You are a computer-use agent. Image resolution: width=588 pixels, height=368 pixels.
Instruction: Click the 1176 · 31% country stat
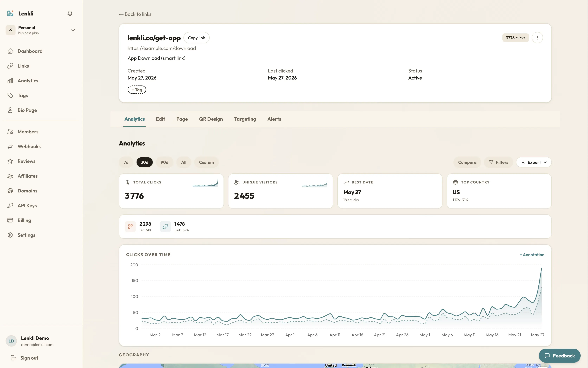point(460,200)
